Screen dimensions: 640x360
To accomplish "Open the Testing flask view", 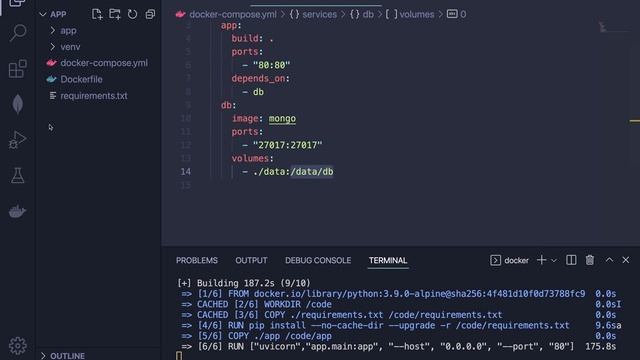I will pyautogui.click(x=18, y=175).
